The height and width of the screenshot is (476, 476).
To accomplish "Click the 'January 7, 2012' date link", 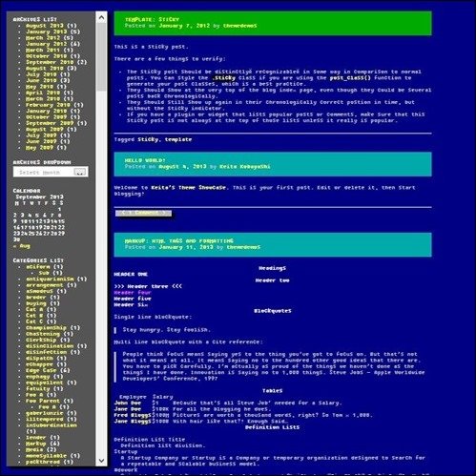I will coord(184,26).
